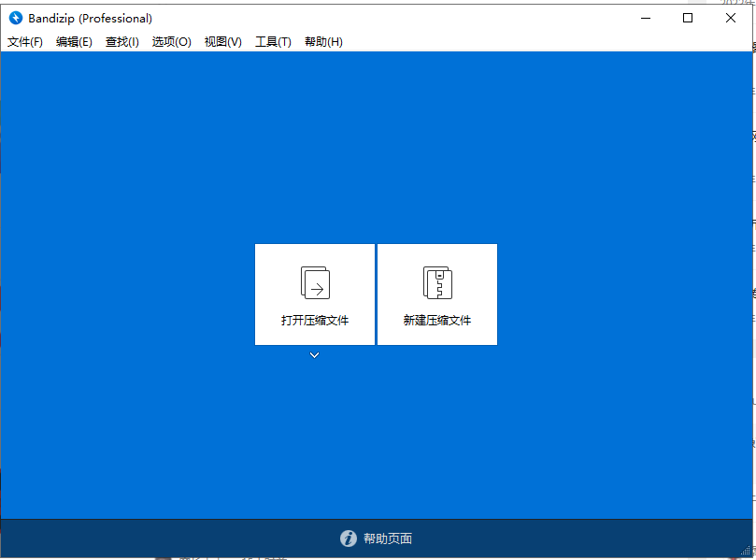Click the Bandizip (Professional) title text
756x560 pixels.
pyautogui.click(x=90, y=19)
